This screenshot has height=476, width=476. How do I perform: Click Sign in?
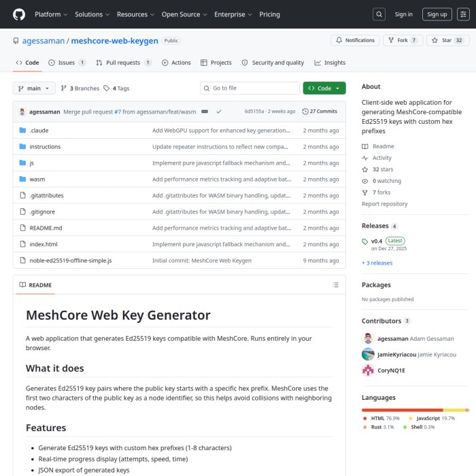pyautogui.click(x=403, y=14)
